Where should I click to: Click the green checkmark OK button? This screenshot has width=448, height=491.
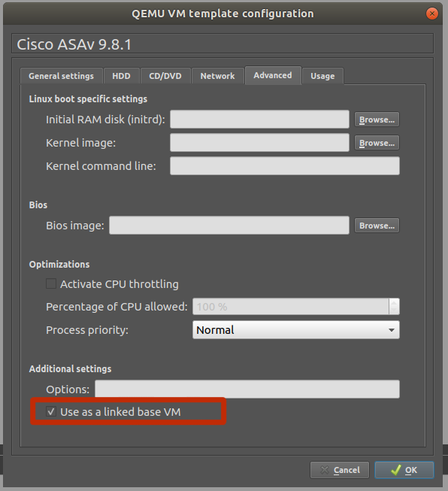coord(404,470)
